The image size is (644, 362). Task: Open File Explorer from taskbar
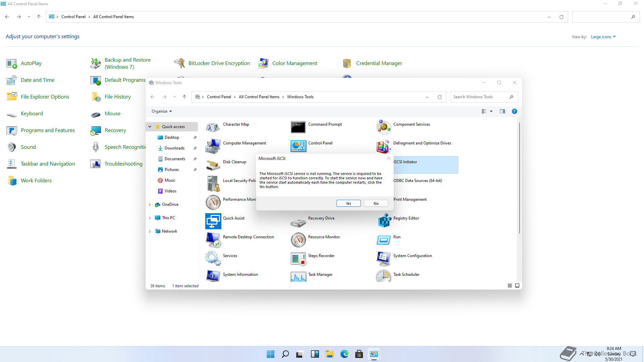point(329,354)
